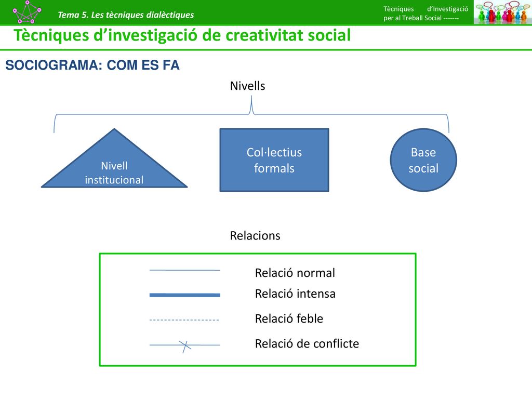Click the dashed Relació feble line sample
The height and width of the screenshot is (399, 532).
184,320
